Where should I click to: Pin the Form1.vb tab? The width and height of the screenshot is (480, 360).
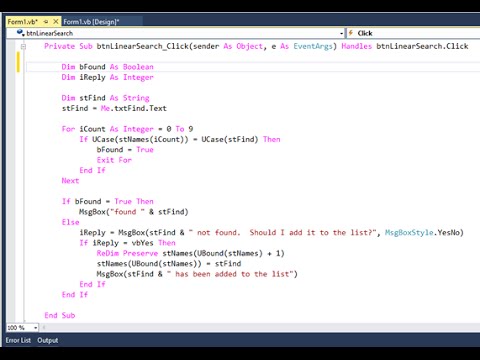(46, 22)
